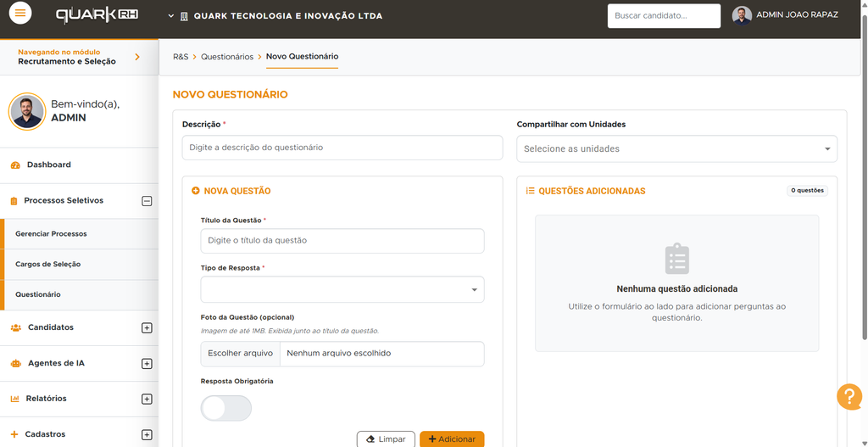This screenshot has height=447, width=868.
Task: Click the Limpar button
Action: 386,439
